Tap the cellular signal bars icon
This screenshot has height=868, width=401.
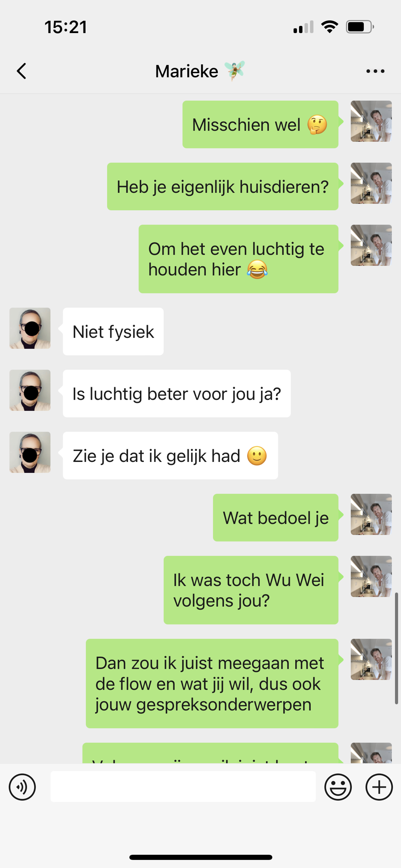point(303,27)
